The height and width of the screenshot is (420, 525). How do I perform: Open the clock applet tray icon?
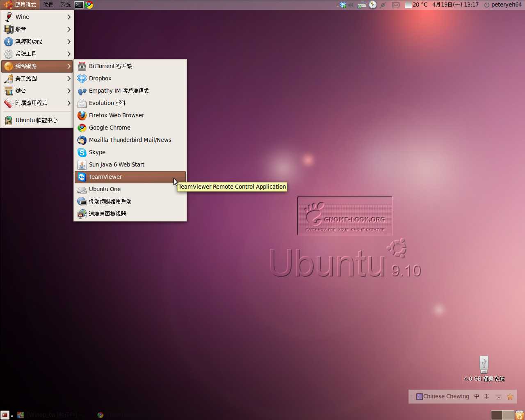[372, 5]
